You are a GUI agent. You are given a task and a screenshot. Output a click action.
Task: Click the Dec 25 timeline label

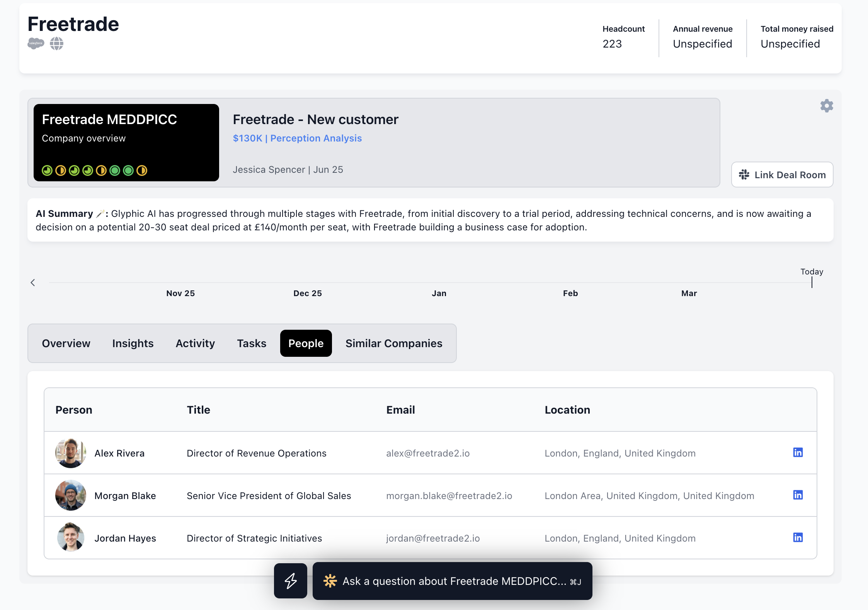308,293
